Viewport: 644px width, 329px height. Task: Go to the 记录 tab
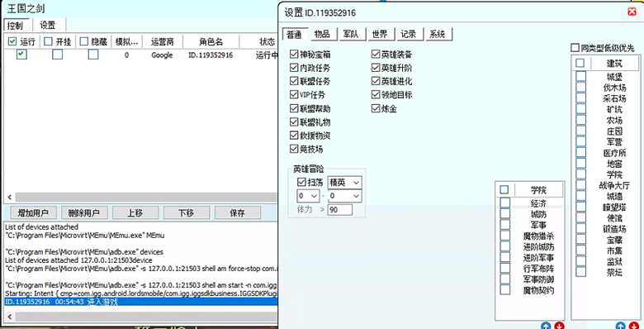tap(409, 34)
